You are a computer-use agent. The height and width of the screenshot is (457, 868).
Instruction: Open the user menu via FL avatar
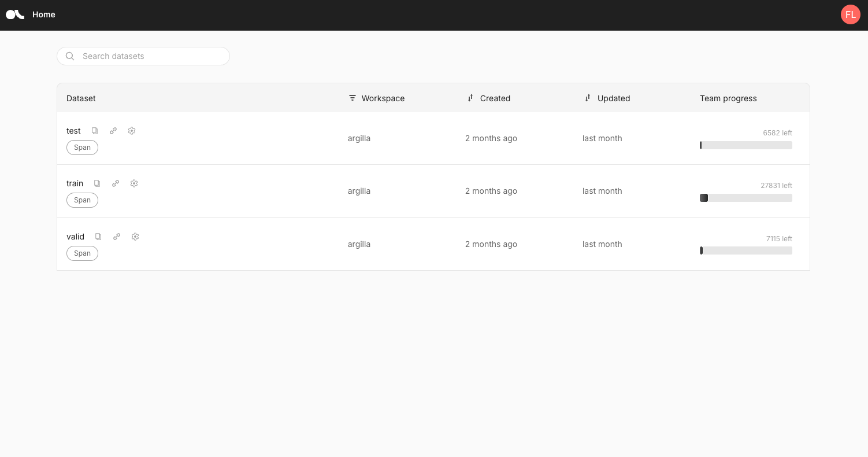click(x=850, y=14)
